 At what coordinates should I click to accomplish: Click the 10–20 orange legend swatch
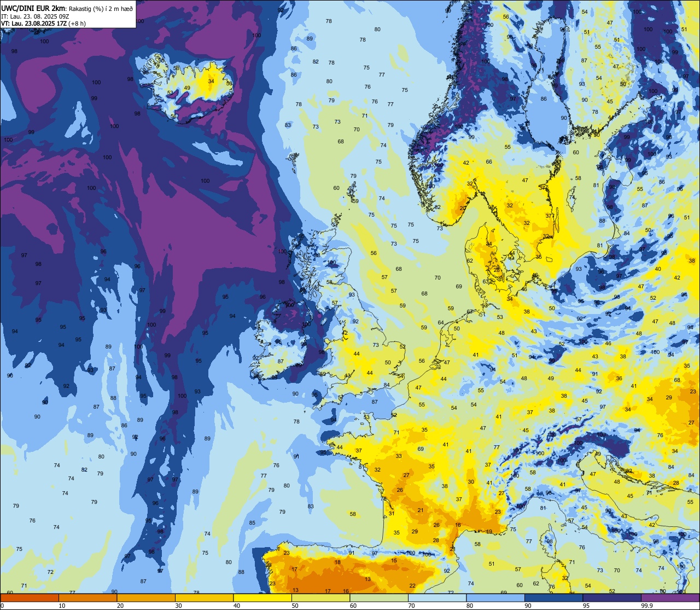pos(87,597)
